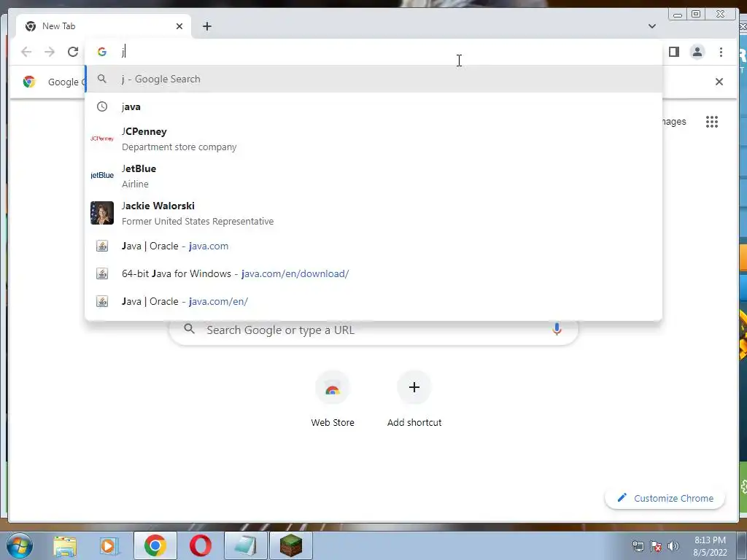Open the Web Store shortcut
This screenshot has height=560, width=747.
333,399
